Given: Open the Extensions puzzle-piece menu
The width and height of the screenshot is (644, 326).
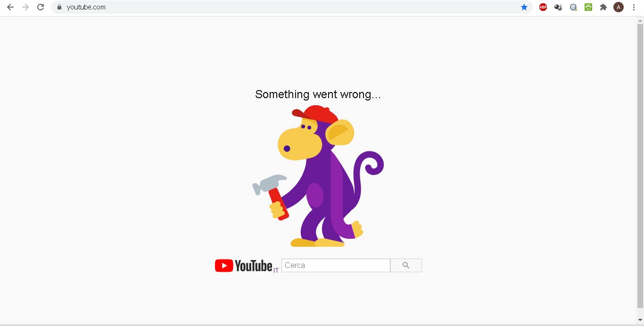Looking at the screenshot, I should pyautogui.click(x=603, y=7).
